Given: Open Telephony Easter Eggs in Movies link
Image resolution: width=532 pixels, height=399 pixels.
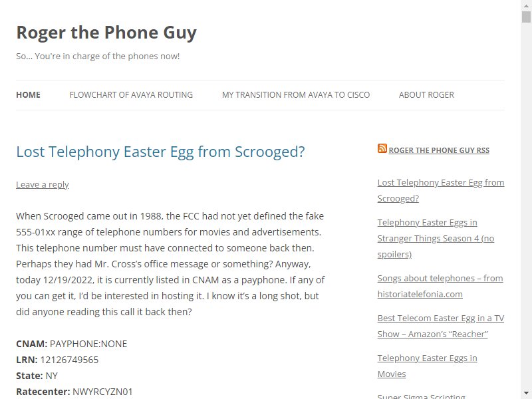Looking at the screenshot, I should (427, 366).
